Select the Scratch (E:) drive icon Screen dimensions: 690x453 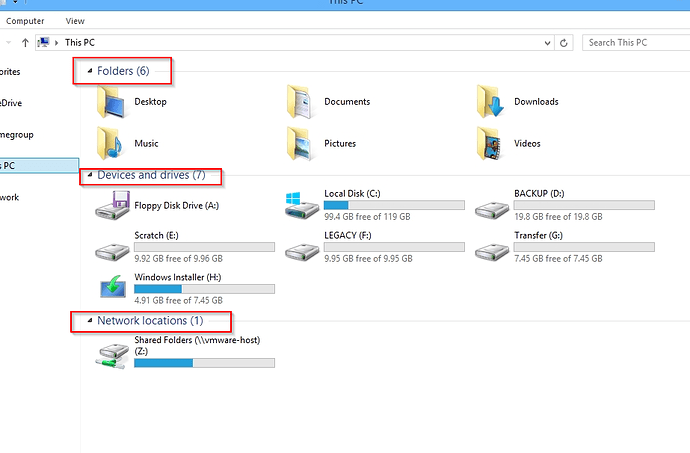click(x=113, y=252)
